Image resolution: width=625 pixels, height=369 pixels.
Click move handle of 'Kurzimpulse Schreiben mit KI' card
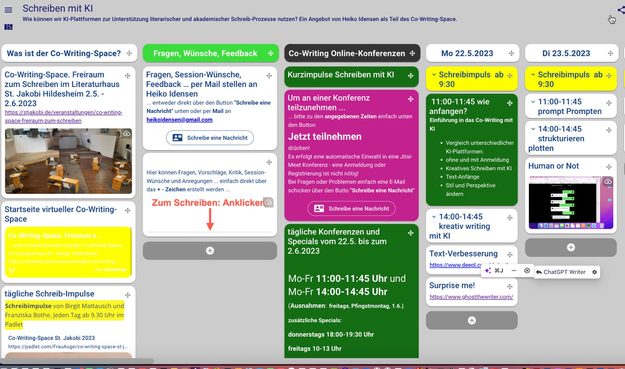click(411, 76)
